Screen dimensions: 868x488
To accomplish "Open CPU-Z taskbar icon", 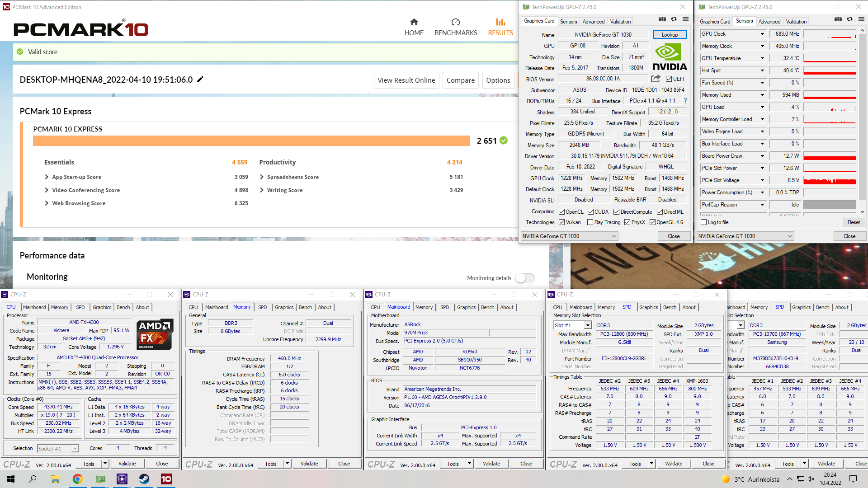I will click(122, 479).
